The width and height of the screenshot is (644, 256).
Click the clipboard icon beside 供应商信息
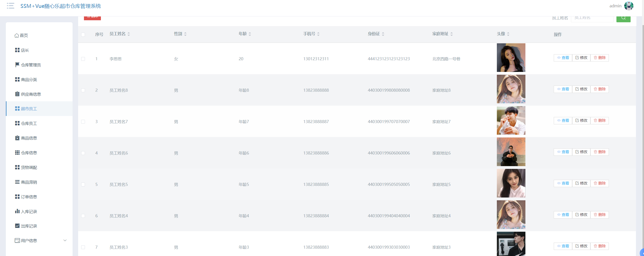coord(17,94)
